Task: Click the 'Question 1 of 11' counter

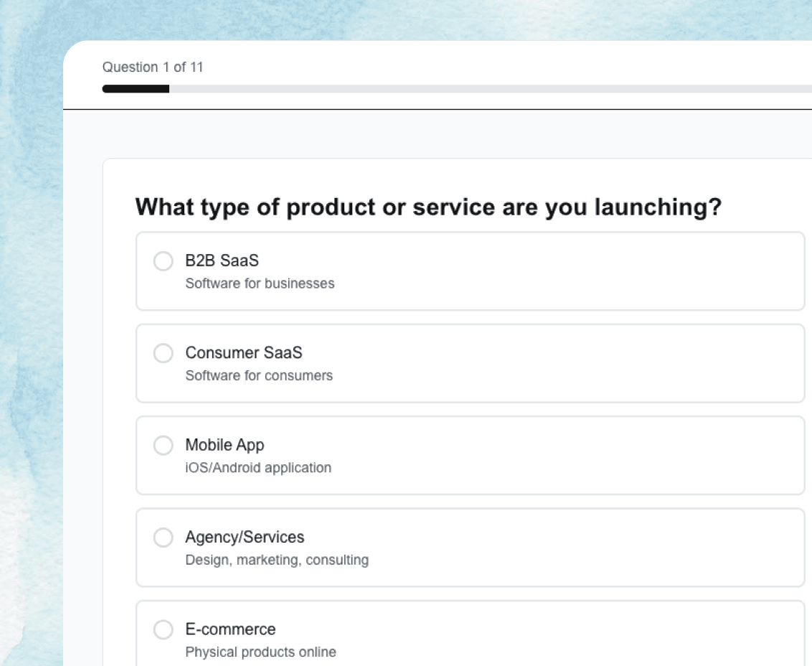Action: pos(153,67)
